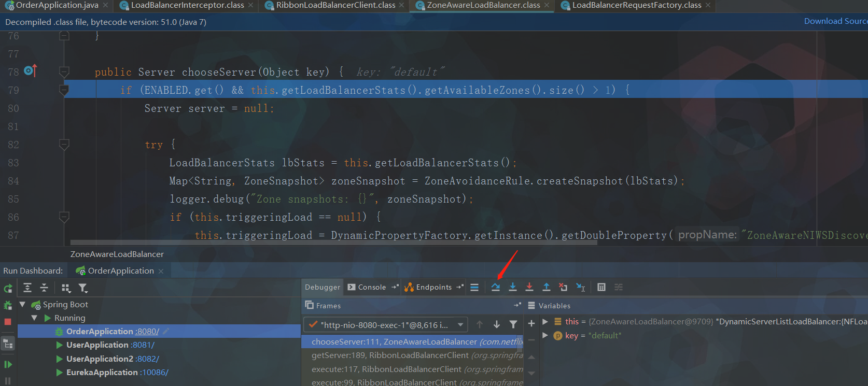Image resolution: width=868 pixels, height=386 pixels.
Task: Stop the process with the red square
Action: [8, 322]
